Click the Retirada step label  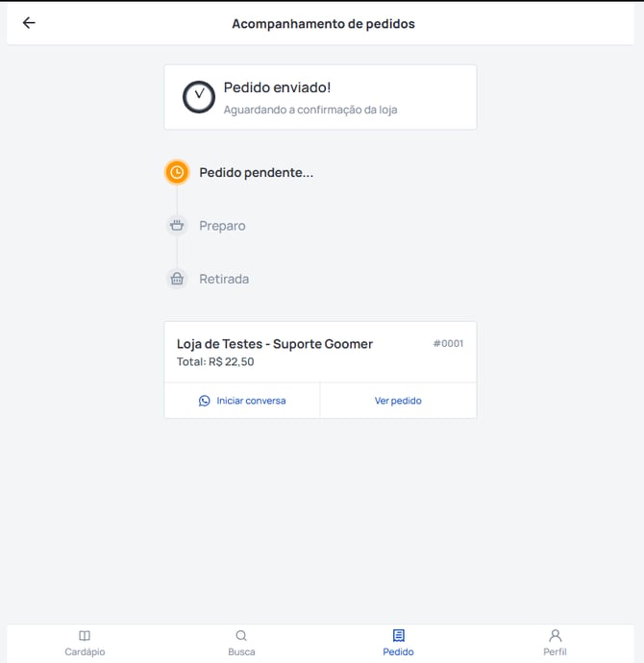click(224, 279)
